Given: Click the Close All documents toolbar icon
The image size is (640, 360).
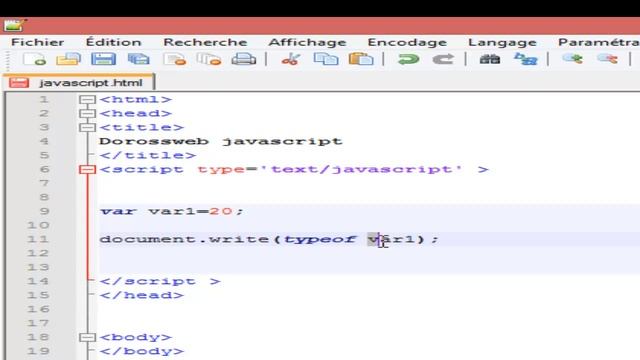Looking at the screenshot, I should coord(209,59).
